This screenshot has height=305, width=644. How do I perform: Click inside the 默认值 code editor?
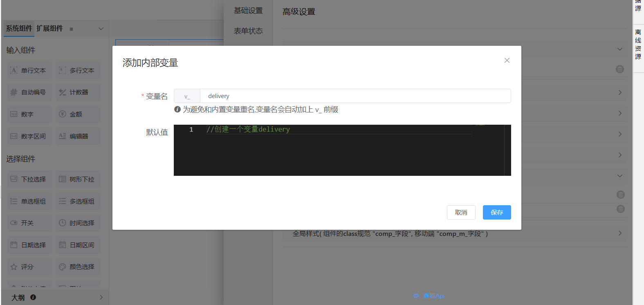click(x=342, y=151)
